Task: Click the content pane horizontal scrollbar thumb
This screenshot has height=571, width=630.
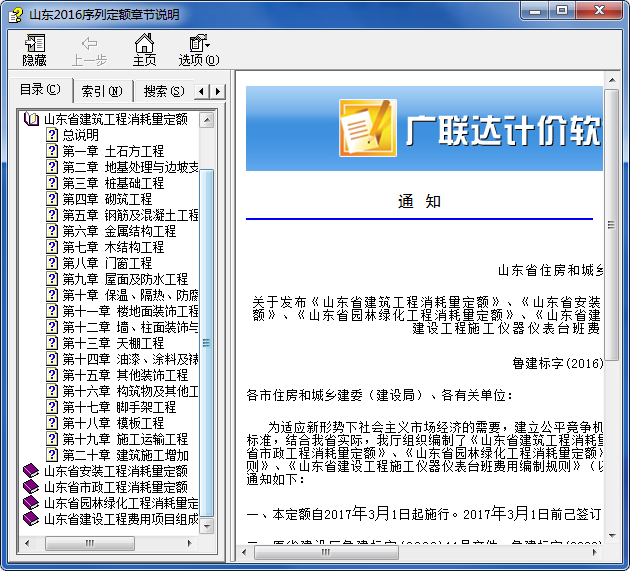Action: pos(326,553)
